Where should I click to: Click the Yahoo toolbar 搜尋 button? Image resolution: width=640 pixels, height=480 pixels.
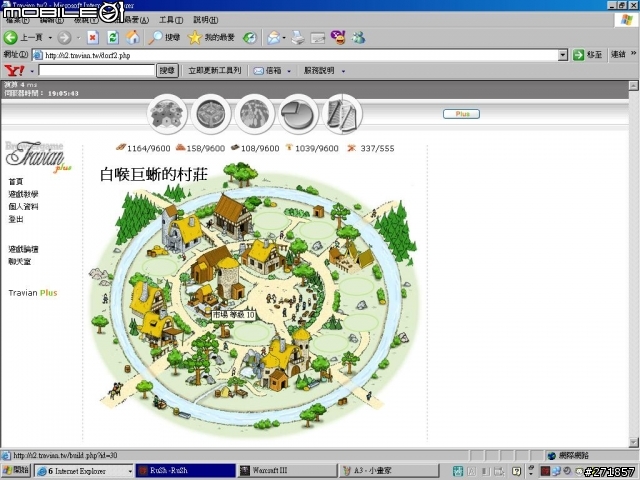[x=167, y=71]
